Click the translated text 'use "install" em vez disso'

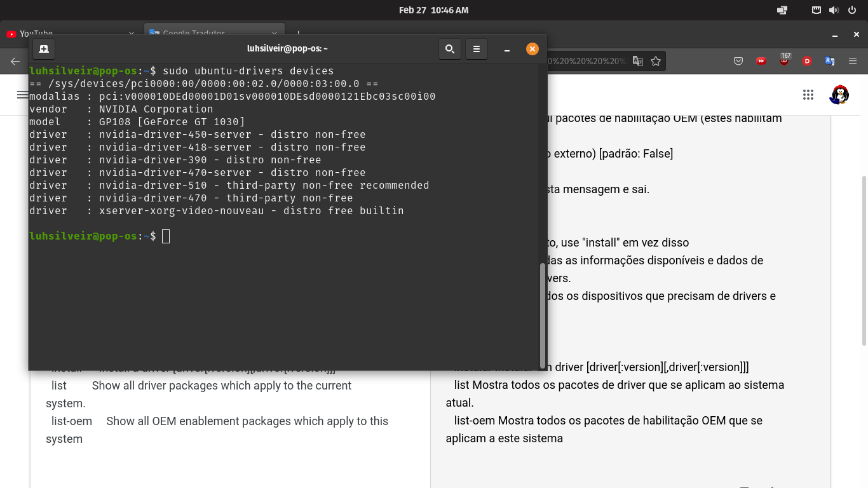623,243
